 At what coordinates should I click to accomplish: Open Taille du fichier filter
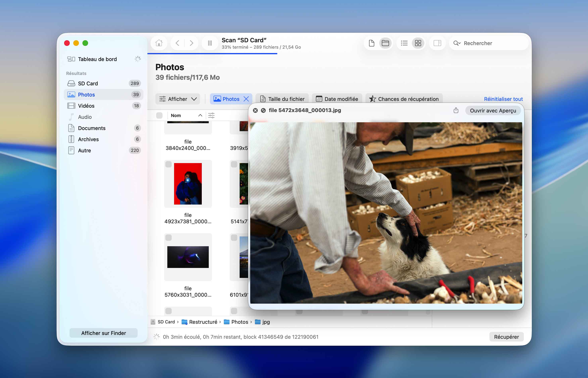[x=282, y=99]
